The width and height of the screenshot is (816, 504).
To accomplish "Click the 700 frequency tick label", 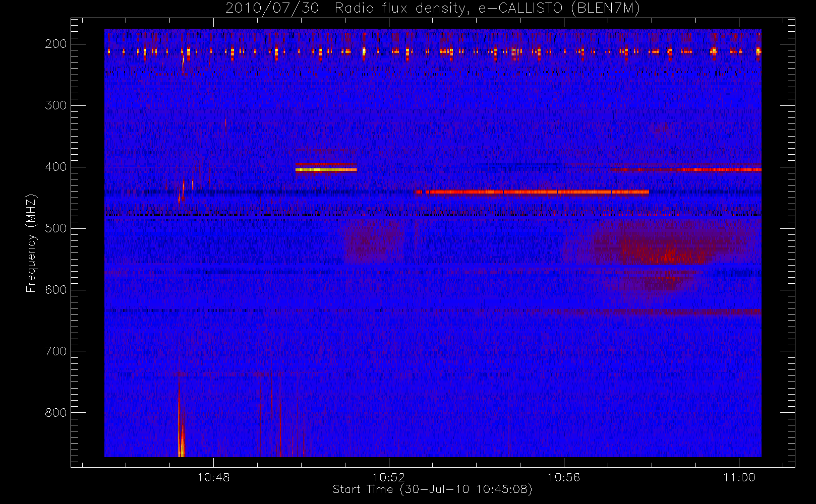I will coord(56,351).
